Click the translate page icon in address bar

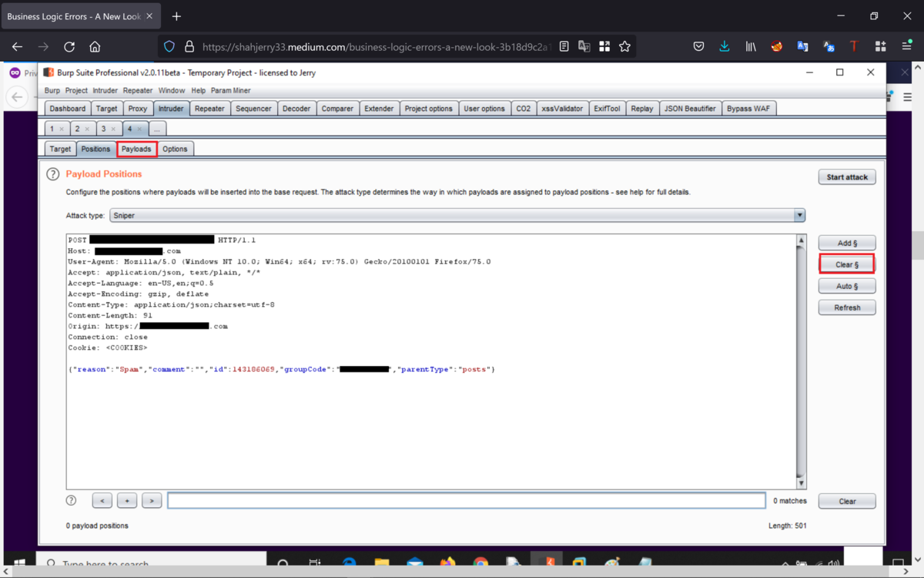[584, 47]
